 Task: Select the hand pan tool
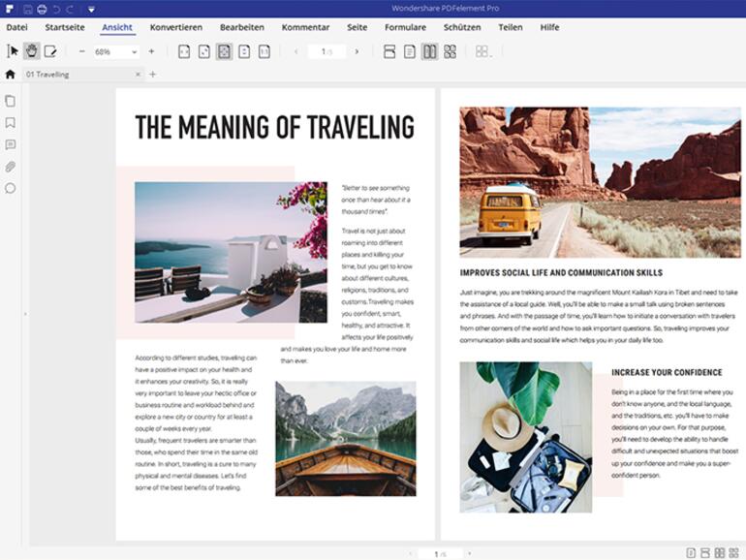tap(31, 51)
